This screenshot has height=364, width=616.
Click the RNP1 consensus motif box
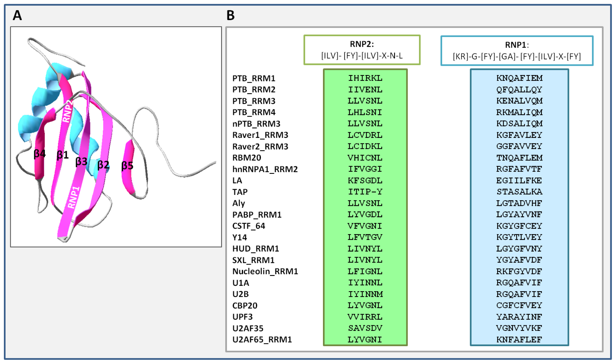[x=517, y=51]
